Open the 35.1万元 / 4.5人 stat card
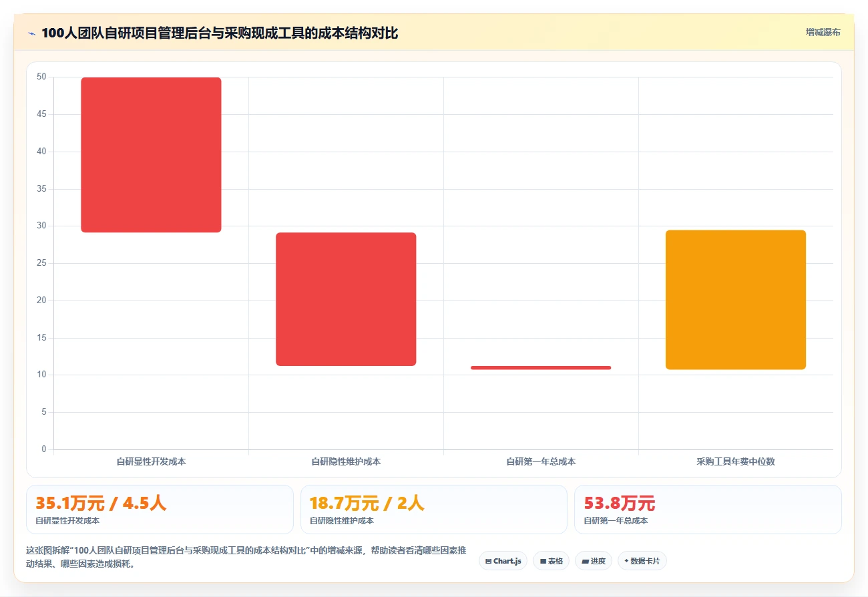The width and height of the screenshot is (868, 597). pos(160,510)
